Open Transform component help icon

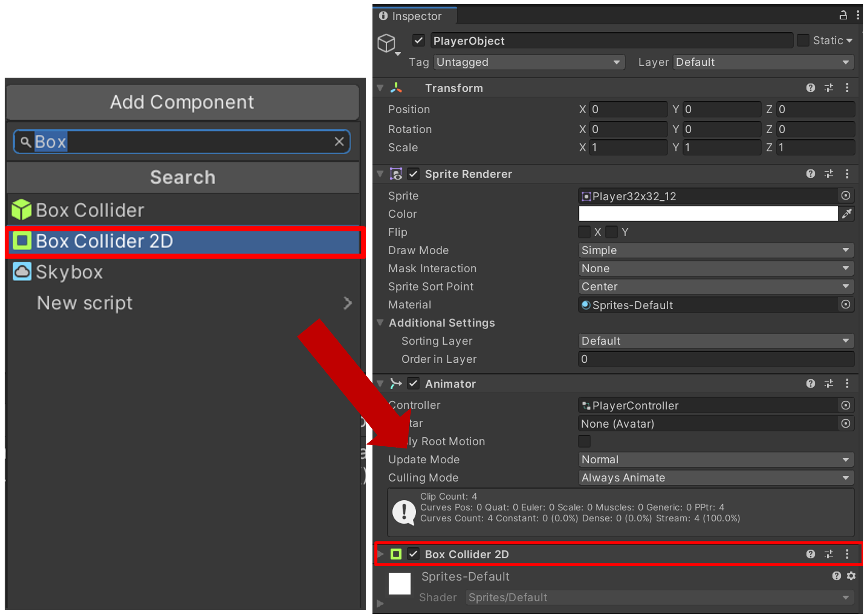point(810,88)
